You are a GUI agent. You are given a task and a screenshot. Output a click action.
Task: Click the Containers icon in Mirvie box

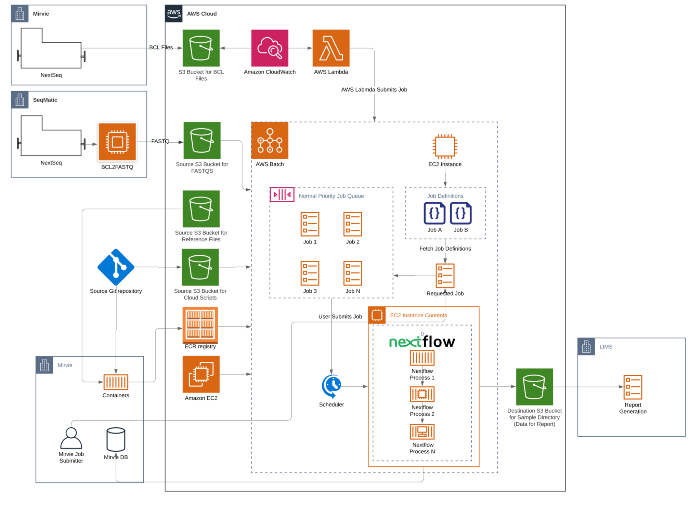116,382
